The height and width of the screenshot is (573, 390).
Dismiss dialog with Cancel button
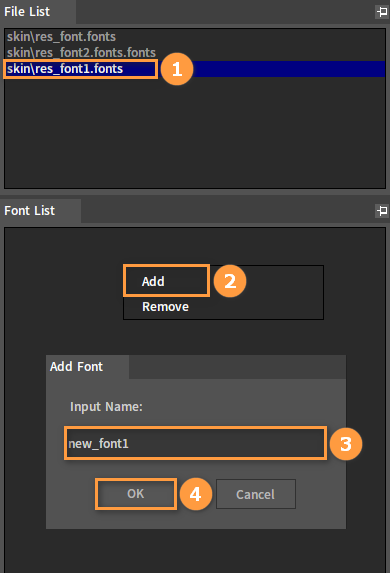coord(255,494)
